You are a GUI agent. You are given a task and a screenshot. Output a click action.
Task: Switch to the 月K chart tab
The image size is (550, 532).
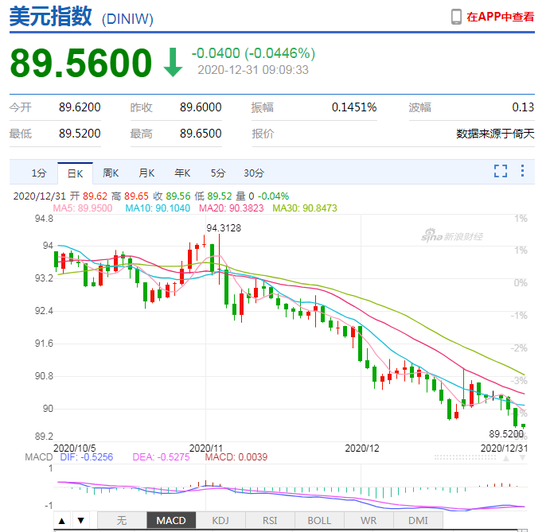146,173
